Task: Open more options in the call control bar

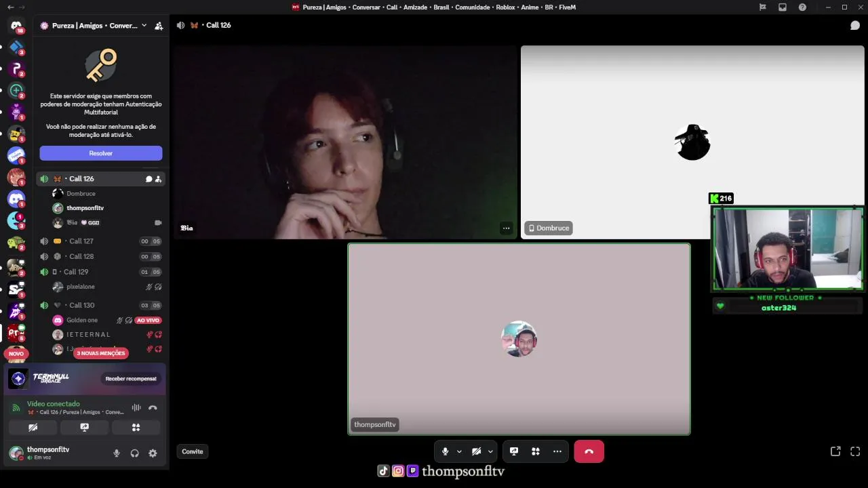Action: pos(557,451)
